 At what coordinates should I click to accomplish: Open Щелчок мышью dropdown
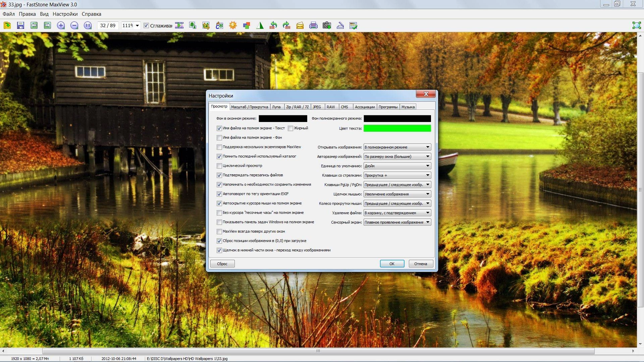(397, 194)
